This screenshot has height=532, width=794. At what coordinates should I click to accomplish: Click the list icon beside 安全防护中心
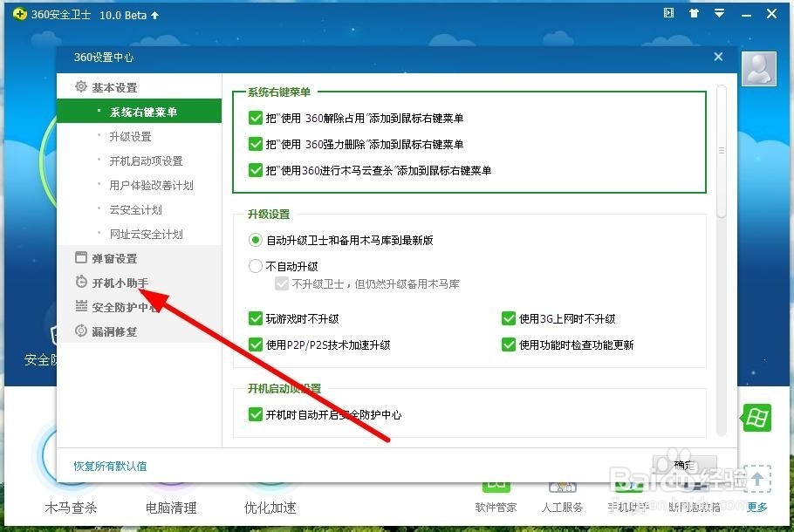click(x=81, y=306)
